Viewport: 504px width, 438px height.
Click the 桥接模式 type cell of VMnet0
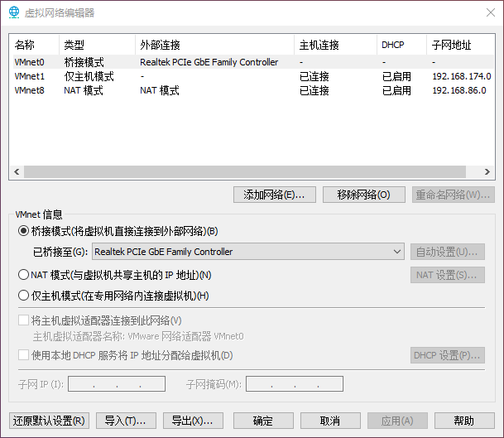point(84,62)
